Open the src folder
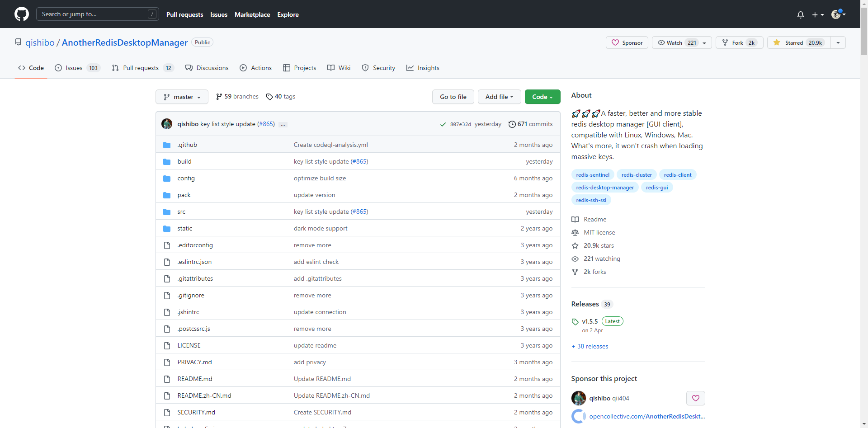The image size is (868, 428). tap(181, 212)
